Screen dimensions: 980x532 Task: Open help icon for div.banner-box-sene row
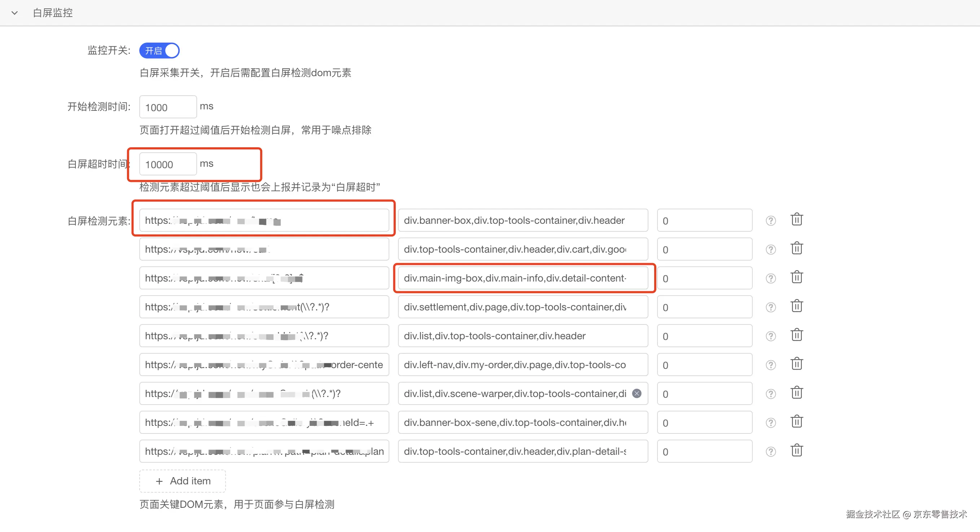click(770, 423)
